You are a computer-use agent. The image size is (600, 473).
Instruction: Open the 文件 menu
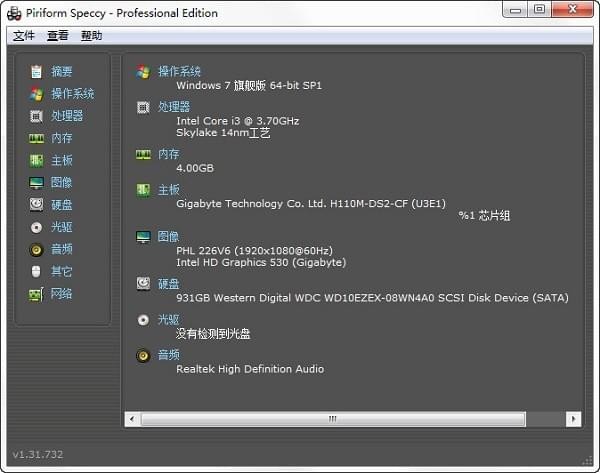[24, 36]
